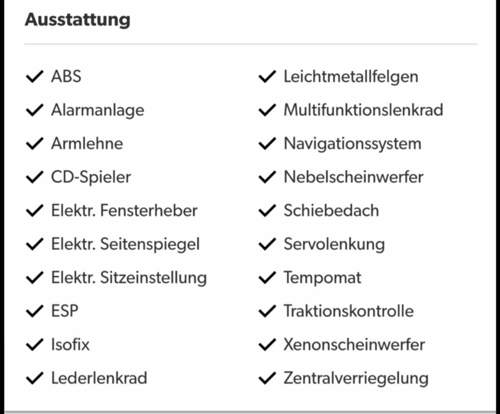Select the checkmark beside Armlehne
Screen dimensions: 500x414
click(x=34, y=144)
